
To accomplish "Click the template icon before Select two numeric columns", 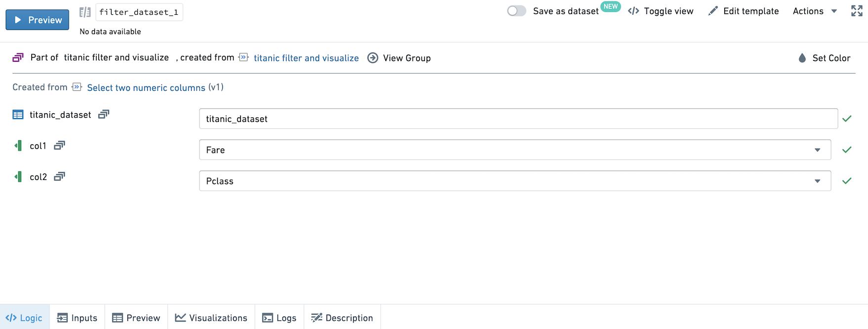I will pyautogui.click(x=77, y=87).
